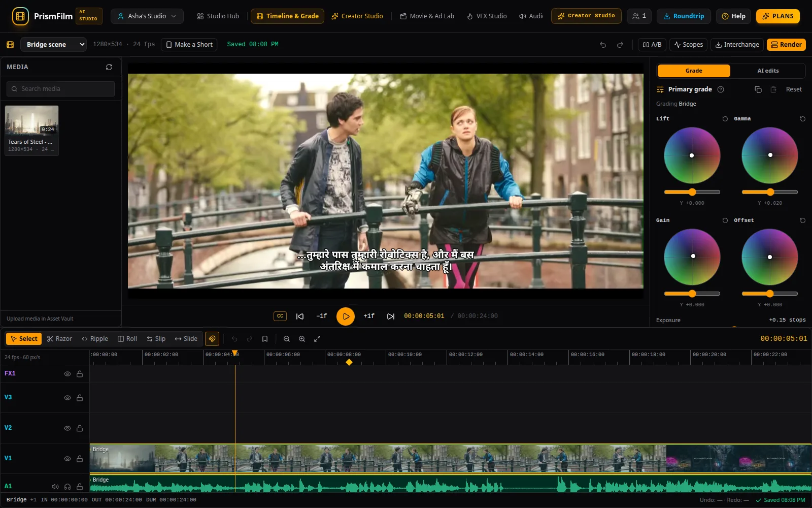Screen dimensions: 812x508
Task: Open Help
Action: pos(733,16)
